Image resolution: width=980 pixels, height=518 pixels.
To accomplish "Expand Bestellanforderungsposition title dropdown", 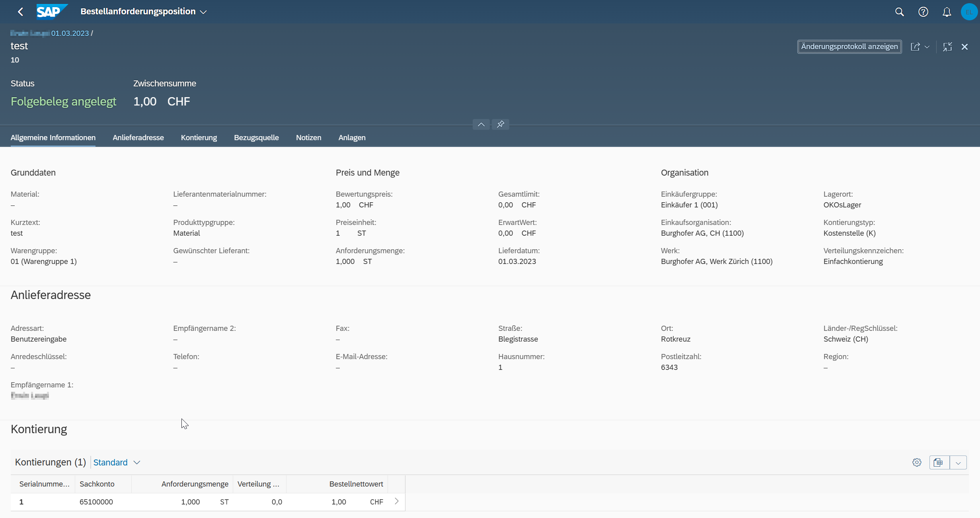I will [203, 12].
